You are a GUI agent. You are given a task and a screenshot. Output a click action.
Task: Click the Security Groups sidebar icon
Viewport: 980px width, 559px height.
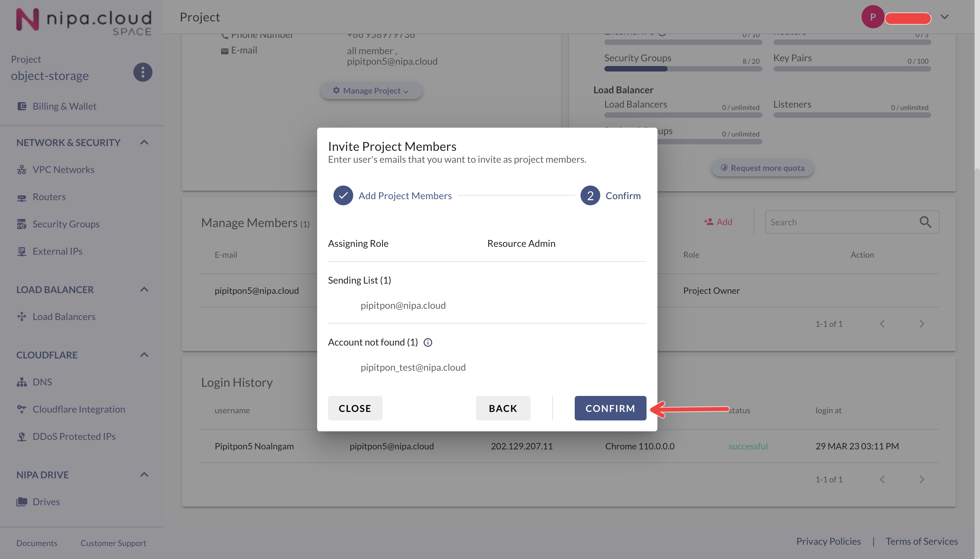tap(22, 224)
